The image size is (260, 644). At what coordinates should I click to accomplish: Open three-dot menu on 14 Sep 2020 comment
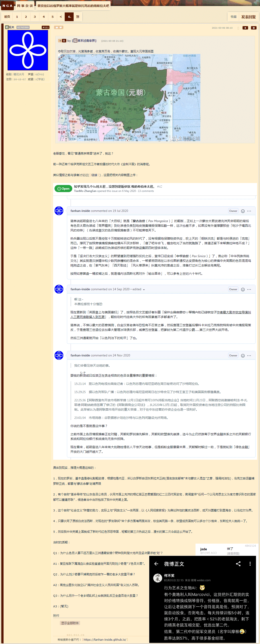(x=249, y=290)
